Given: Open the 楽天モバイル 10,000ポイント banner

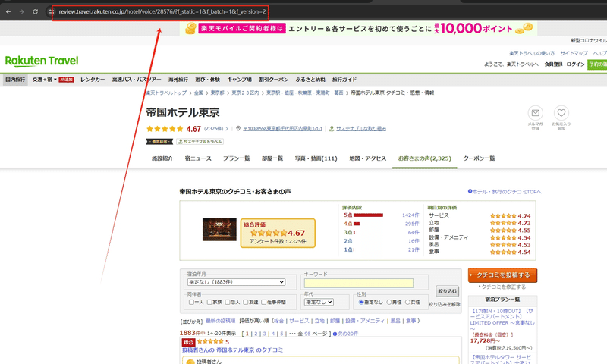Looking at the screenshot, I should tap(358, 28).
